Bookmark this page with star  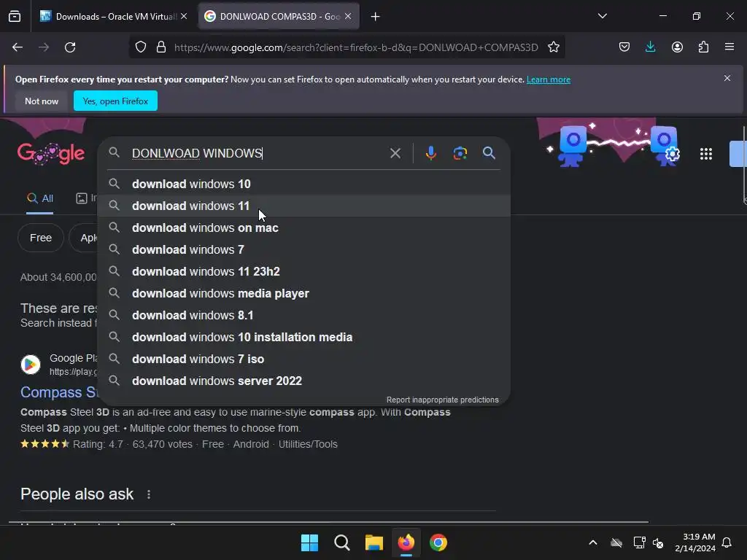[553, 47]
